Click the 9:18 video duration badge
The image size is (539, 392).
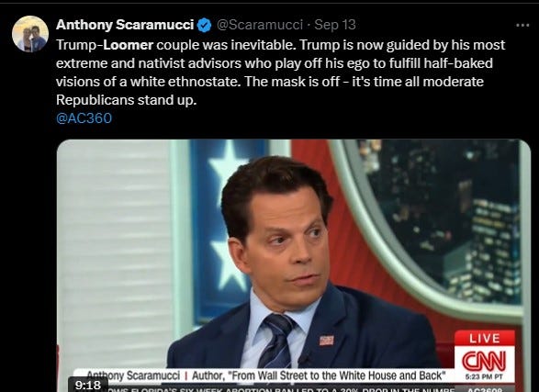pos(87,385)
